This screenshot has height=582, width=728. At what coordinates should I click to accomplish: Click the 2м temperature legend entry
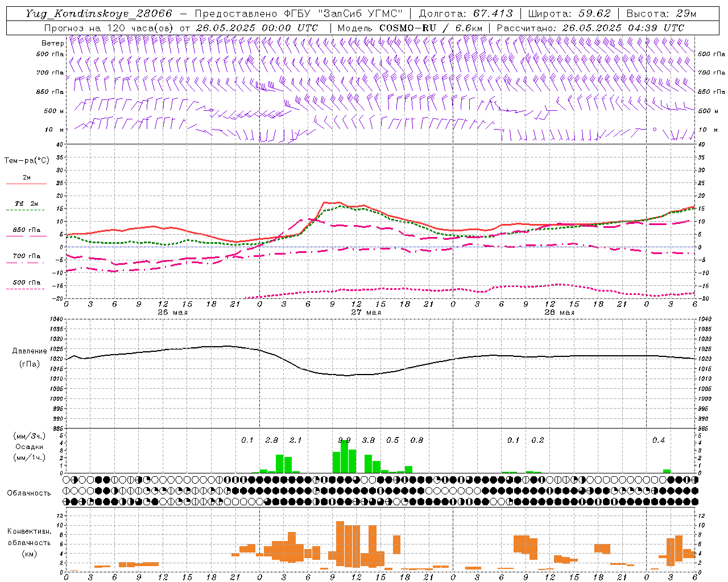tap(27, 178)
